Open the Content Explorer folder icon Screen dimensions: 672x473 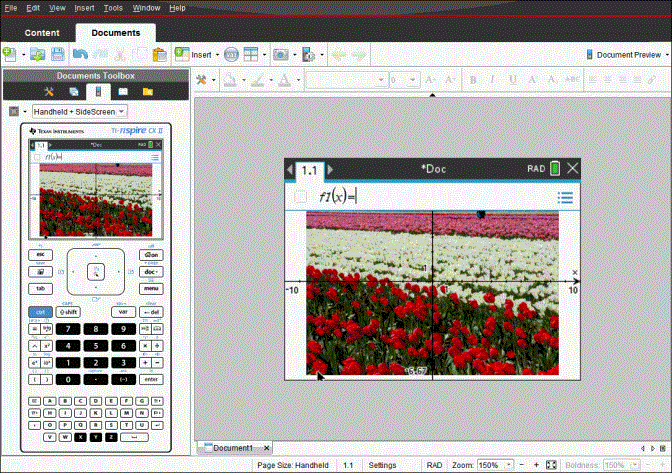pos(147,91)
